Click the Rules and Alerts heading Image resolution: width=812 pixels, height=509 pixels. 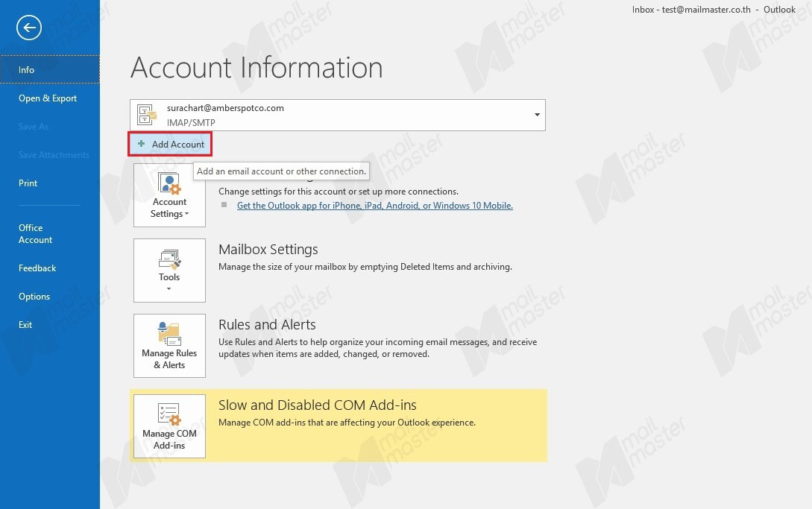pyautogui.click(x=267, y=325)
